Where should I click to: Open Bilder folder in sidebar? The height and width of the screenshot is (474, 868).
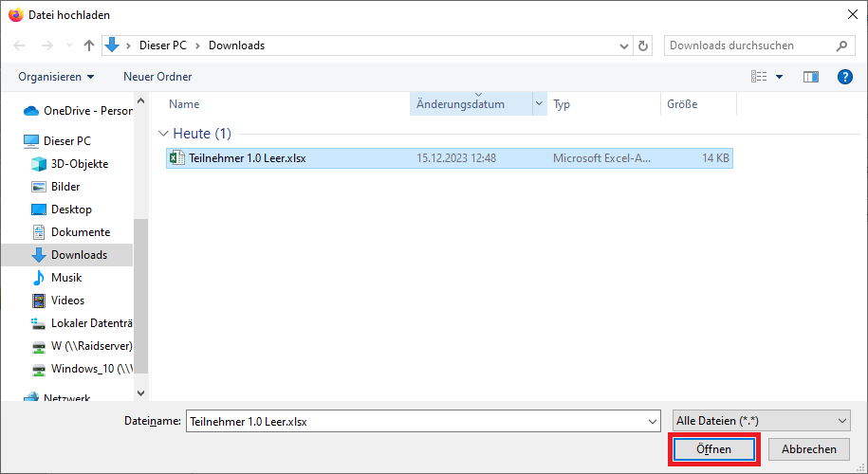pos(56,187)
